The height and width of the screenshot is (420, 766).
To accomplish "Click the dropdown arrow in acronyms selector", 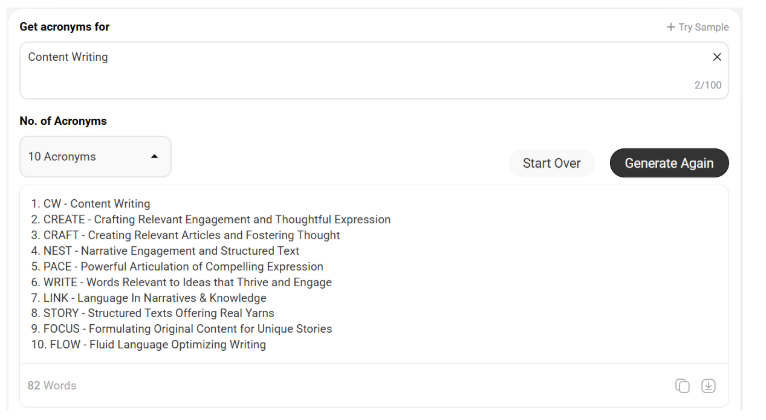I will (x=154, y=157).
